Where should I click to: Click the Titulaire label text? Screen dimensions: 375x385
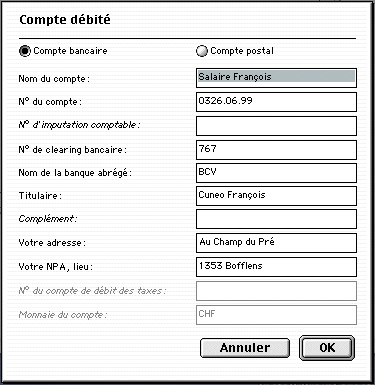[x=40, y=196]
